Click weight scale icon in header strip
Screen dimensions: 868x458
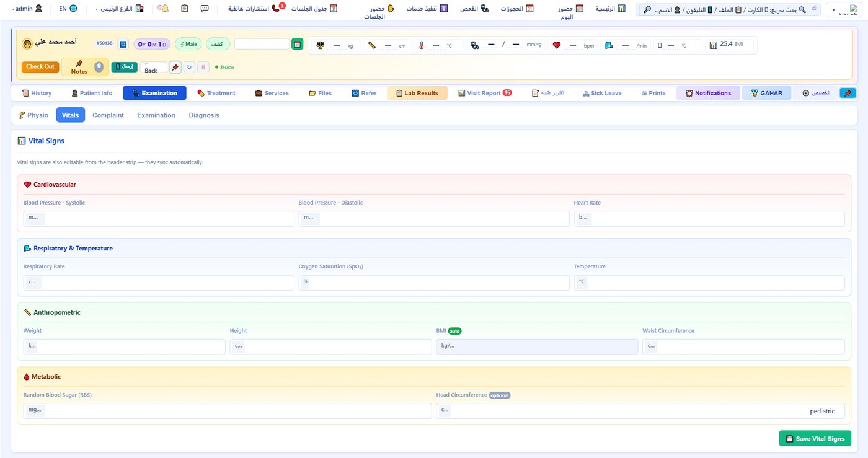tap(320, 45)
